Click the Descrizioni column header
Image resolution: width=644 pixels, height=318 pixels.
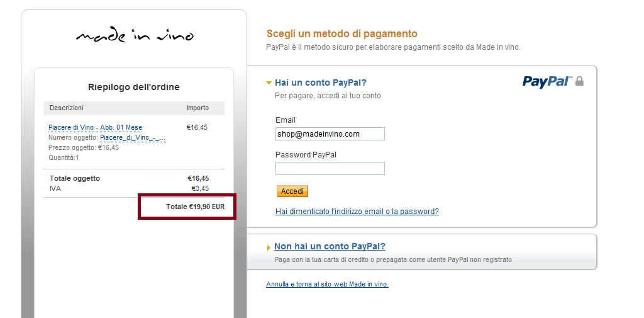coord(67,108)
